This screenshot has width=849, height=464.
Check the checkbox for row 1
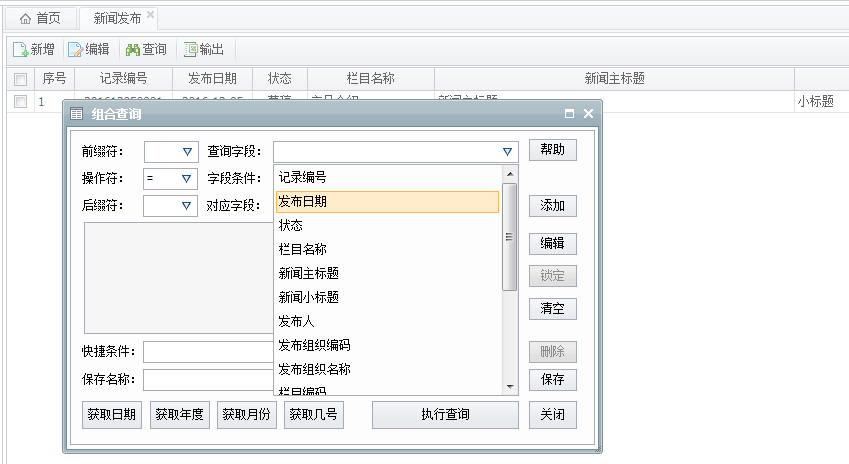point(20,101)
